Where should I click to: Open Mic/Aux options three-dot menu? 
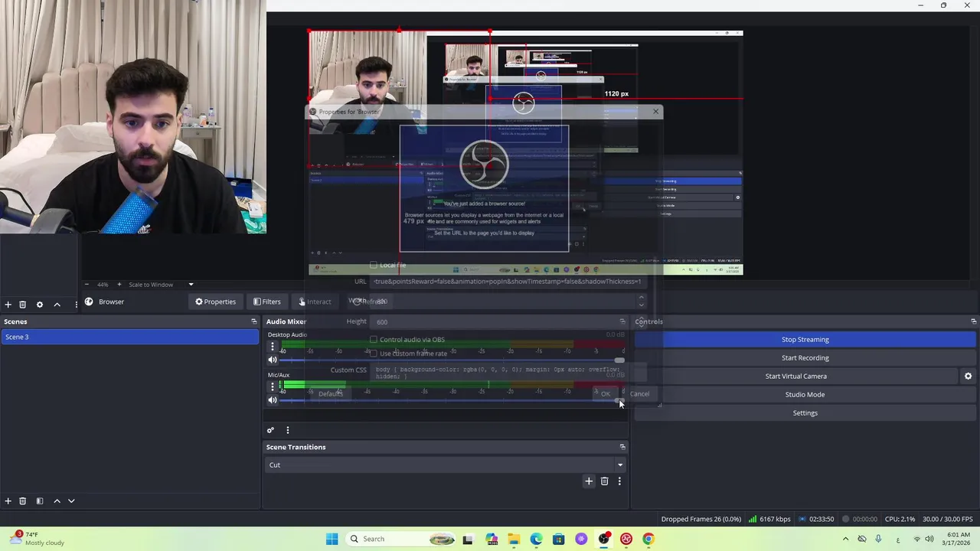[x=272, y=386]
